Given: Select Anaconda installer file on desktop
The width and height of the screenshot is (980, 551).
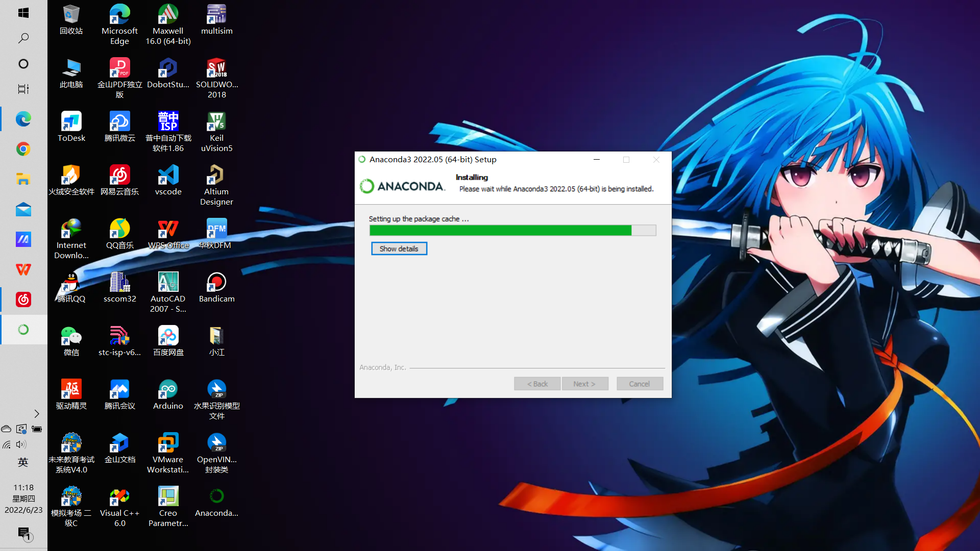Looking at the screenshot, I should [216, 503].
